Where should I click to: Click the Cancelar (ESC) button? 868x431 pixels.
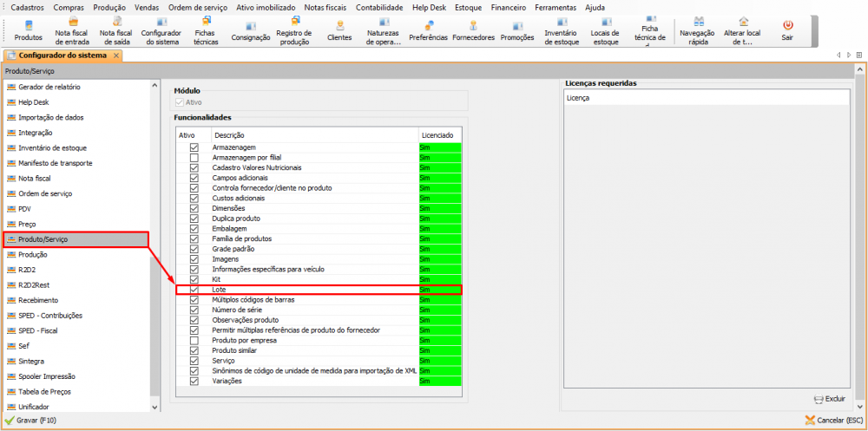(832, 421)
